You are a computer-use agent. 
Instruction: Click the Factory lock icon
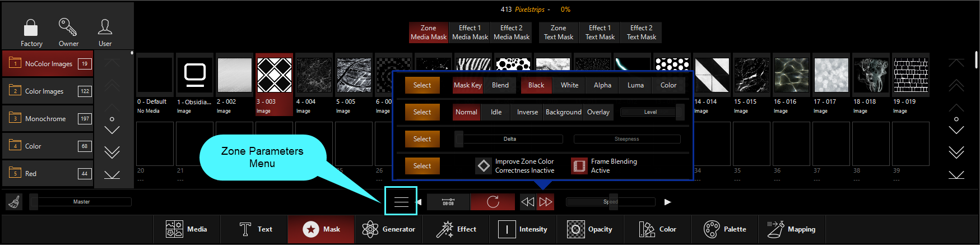coord(31,28)
